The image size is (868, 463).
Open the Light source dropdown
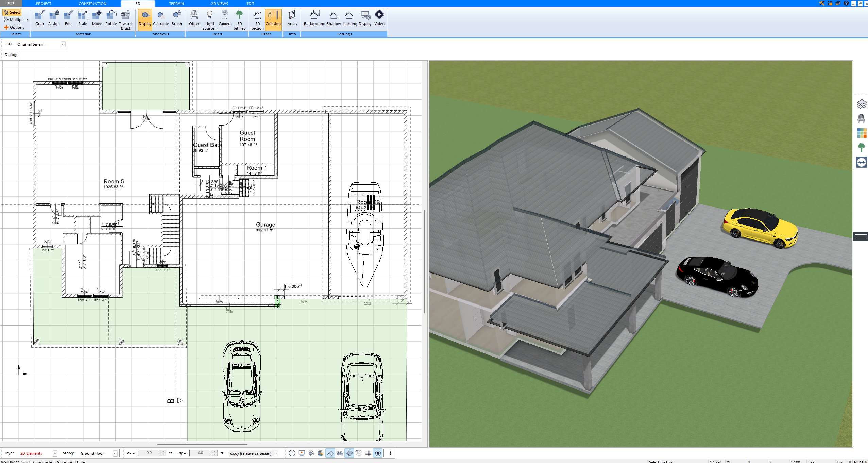[x=209, y=20]
